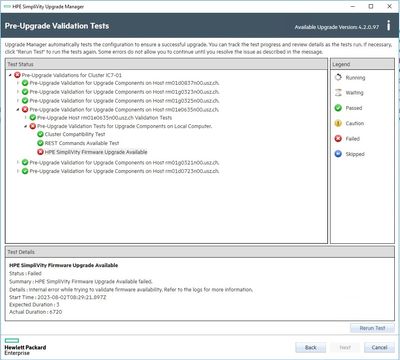Collapse the Pre-Upgrade Validations for Cluster IC7-01 node
The width and height of the screenshot is (400, 360).
click(10, 75)
